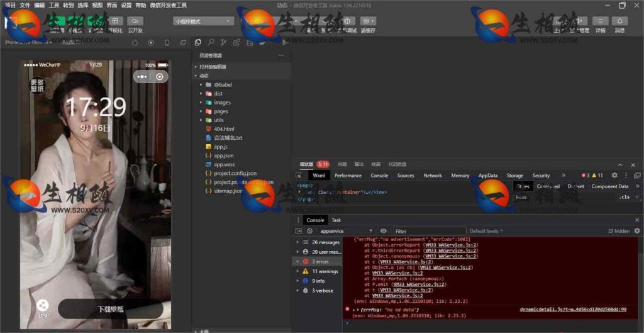Open 资源管理器 more options ellipsis

(x=281, y=55)
